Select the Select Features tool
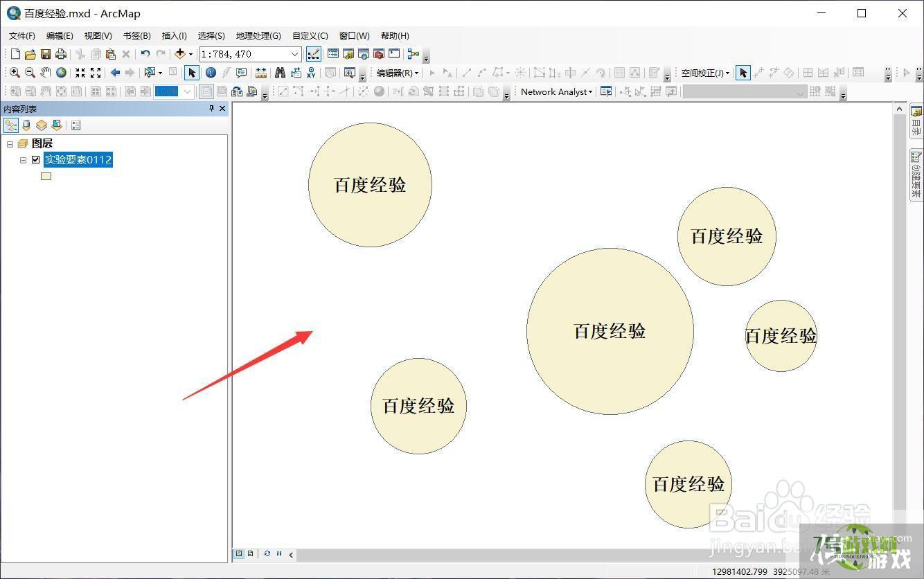 tap(150, 73)
